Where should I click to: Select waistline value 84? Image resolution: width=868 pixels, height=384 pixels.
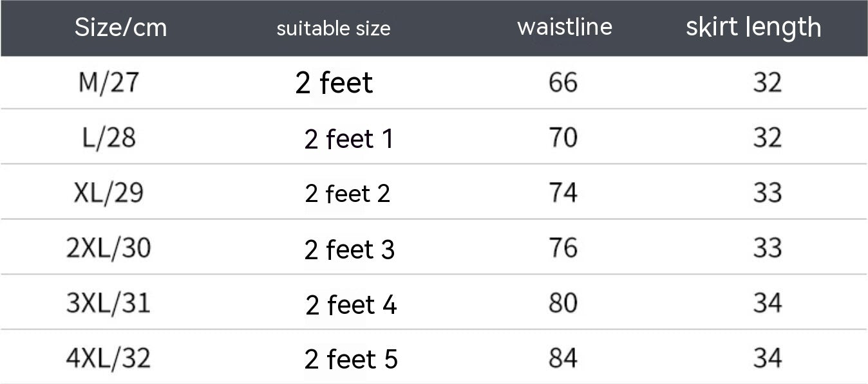point(563,358)
